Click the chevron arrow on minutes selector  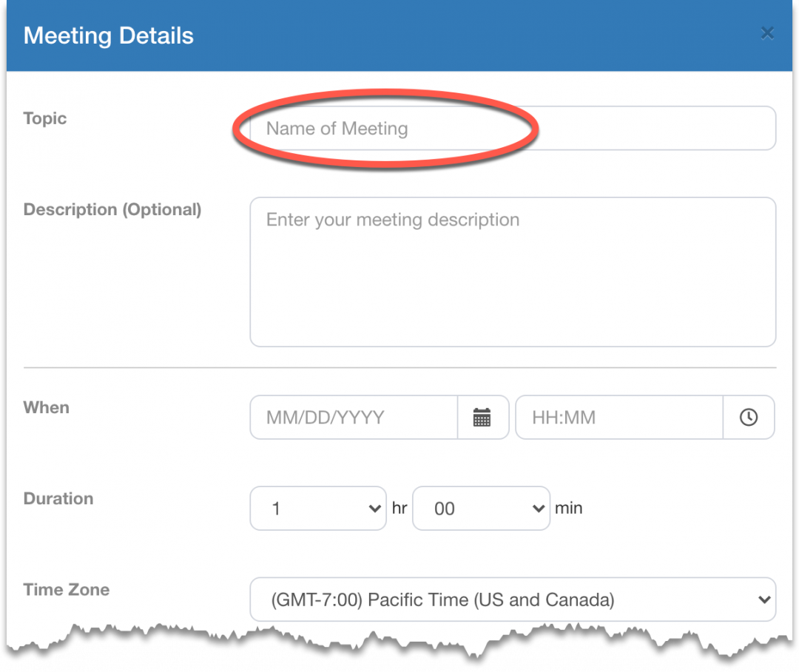pyautogui.click(x=538, y=509)
